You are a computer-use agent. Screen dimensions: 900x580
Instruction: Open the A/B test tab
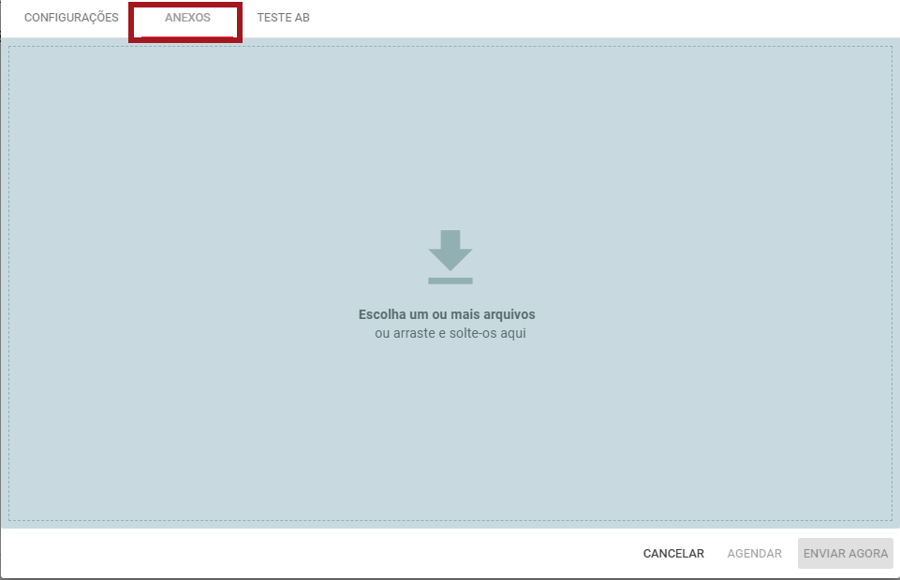(283, 18)
